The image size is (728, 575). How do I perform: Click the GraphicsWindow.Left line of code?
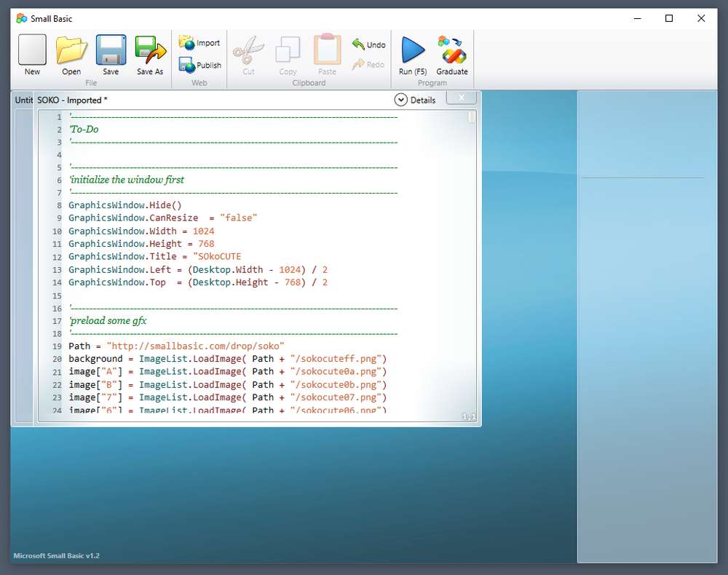pyautogui.click(x=198, y=269)
